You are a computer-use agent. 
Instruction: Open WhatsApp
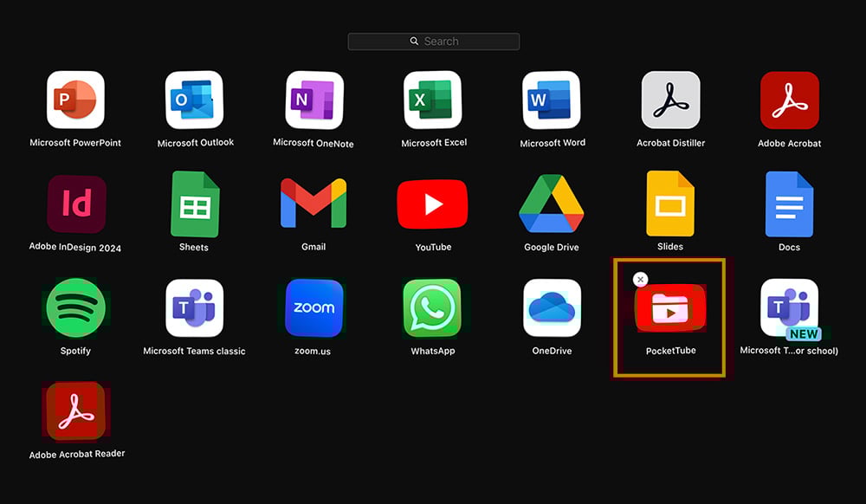coord(432,307)
